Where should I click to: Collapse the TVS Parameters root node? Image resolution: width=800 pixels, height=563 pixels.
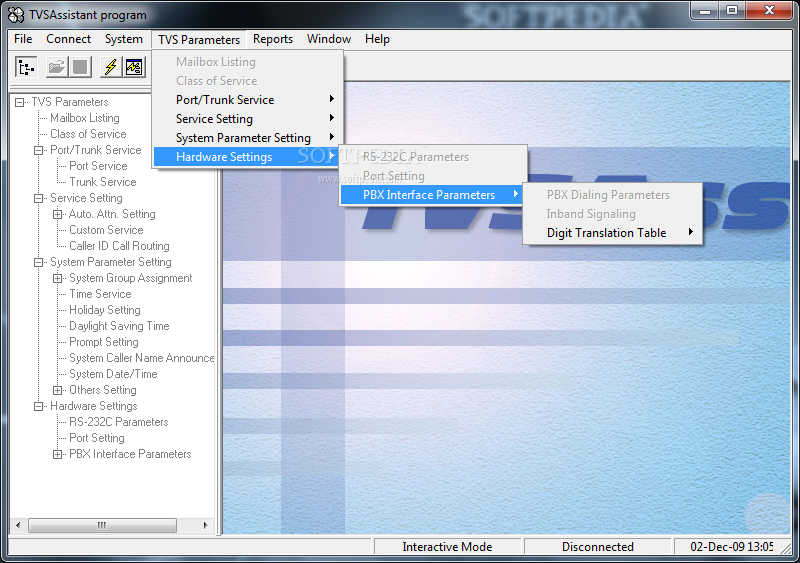tap(19, 102)
